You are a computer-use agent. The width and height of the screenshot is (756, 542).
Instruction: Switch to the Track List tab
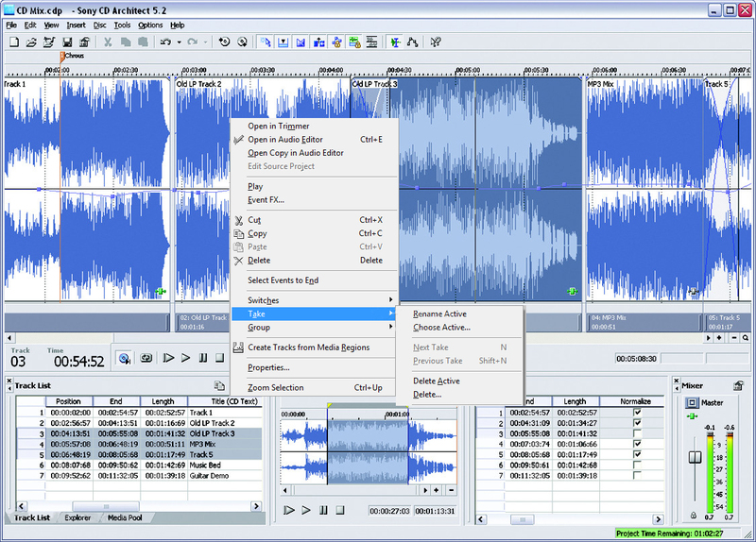tap(32, 517)
